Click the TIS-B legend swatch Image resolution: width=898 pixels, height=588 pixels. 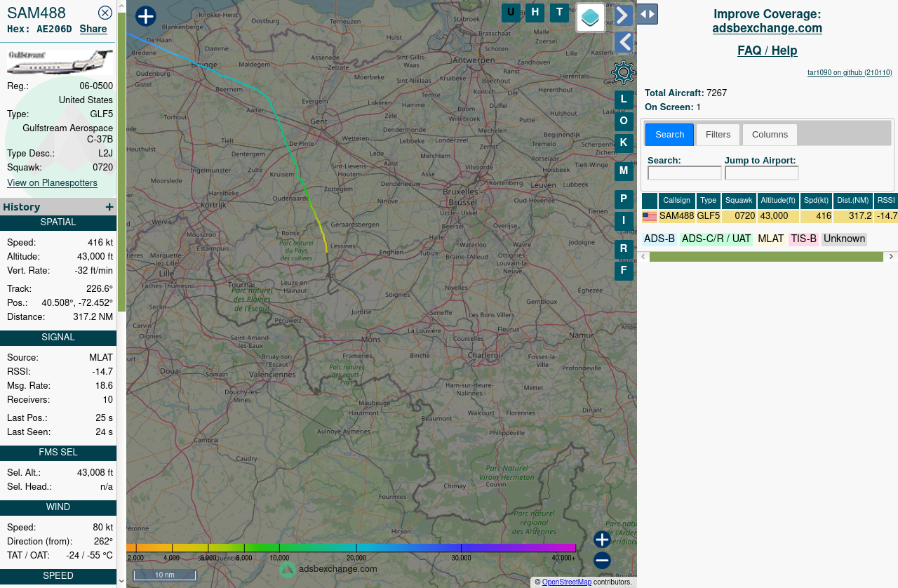tap(804, 239)
